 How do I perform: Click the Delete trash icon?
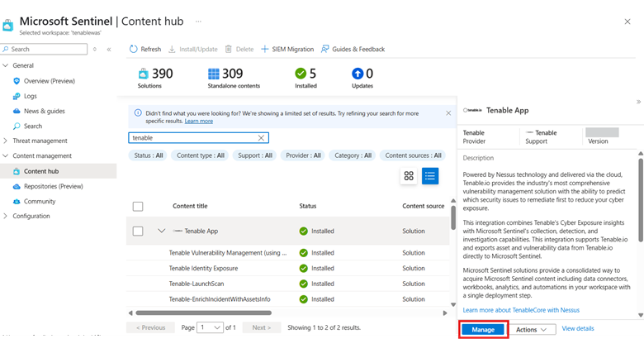click(x=229, y=49)
